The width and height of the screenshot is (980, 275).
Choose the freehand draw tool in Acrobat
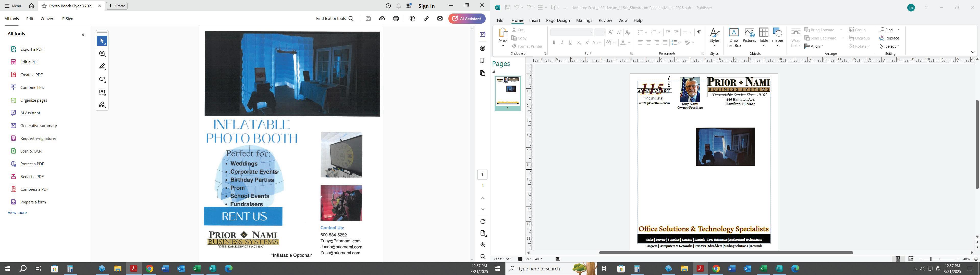point(102,79)
